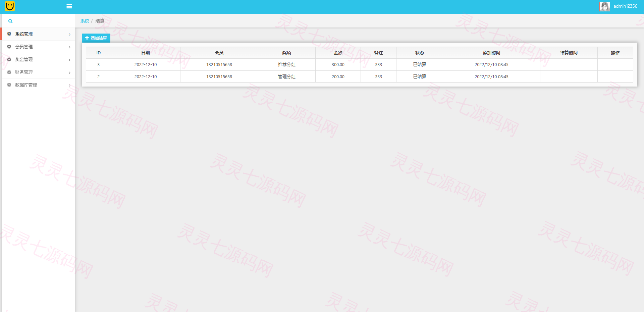Follow the 系统 breadcrumb link

point(85,21)
